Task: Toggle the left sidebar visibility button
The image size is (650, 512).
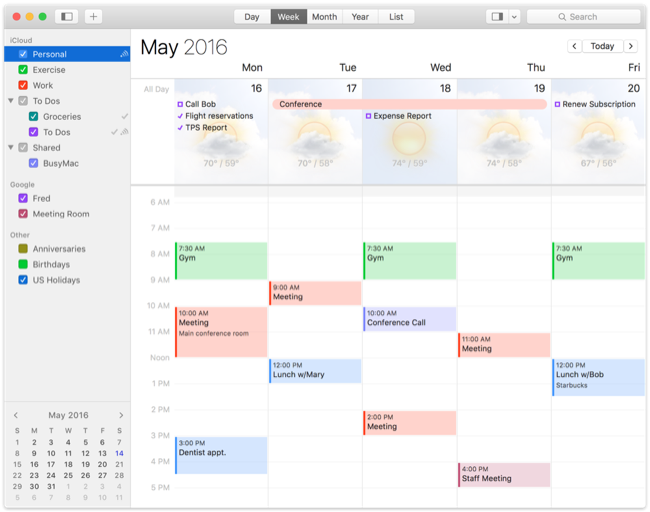Action: point(67,17)
